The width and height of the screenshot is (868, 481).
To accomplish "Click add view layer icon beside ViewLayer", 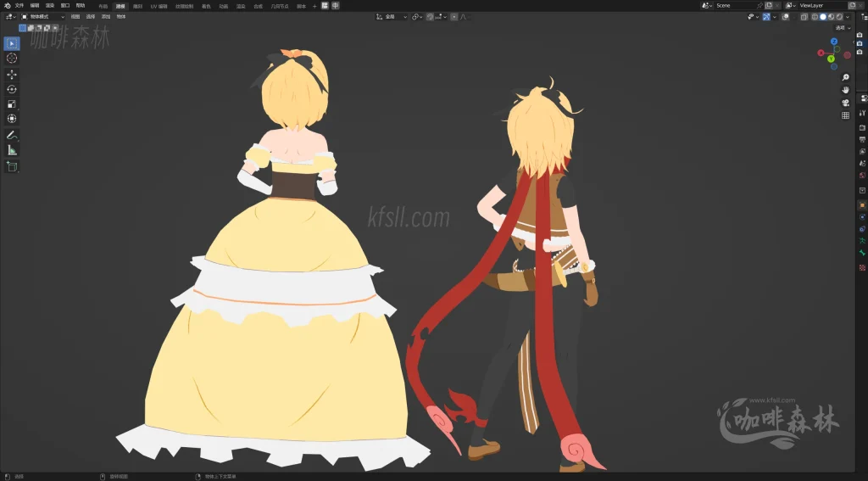I will click(x=852, y=6).
